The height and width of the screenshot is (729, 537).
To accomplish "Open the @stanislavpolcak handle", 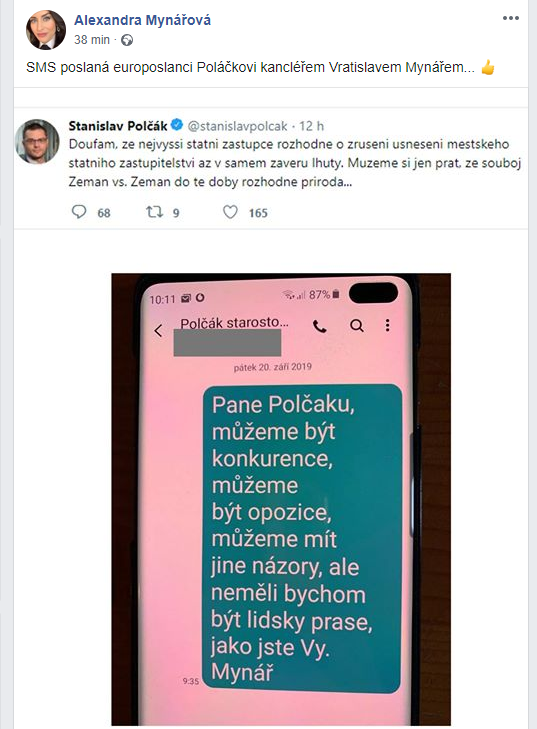I will point(238,126).
